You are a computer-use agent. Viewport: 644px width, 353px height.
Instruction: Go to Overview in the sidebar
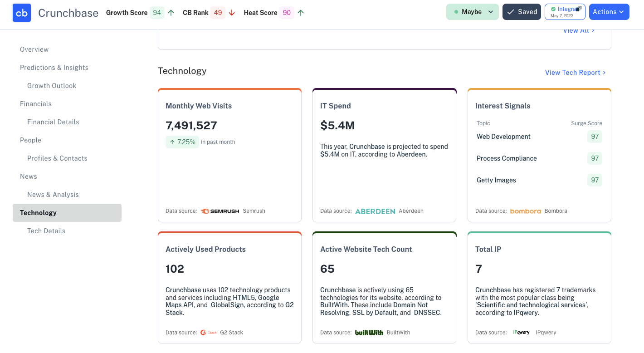(34, 49)
